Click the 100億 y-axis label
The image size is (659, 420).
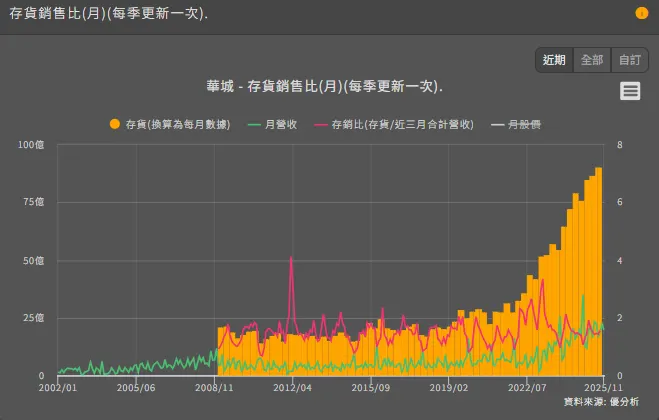pos(31,145)
